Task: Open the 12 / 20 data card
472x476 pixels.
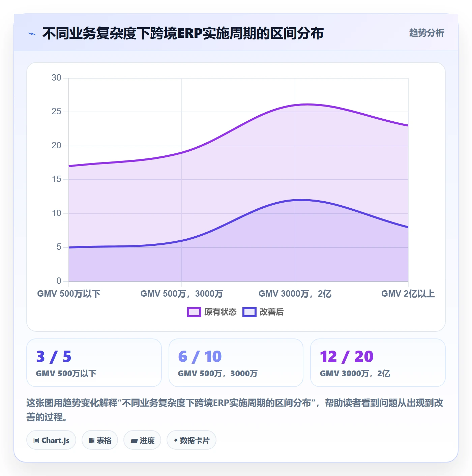Action: point(378,363)
